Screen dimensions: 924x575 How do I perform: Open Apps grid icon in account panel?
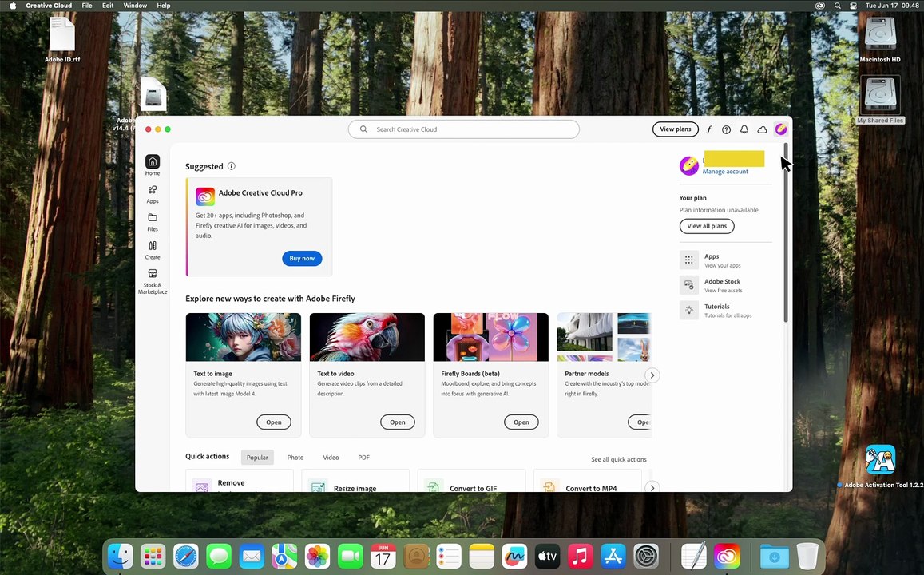click(689, 260)
